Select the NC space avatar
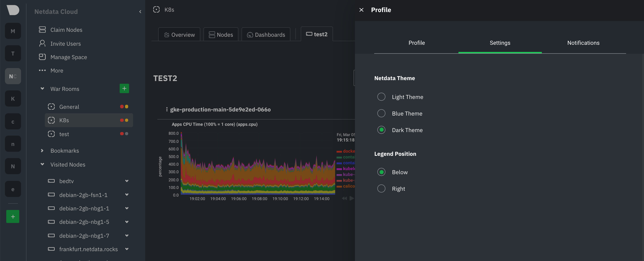This screenshot has height=261, width=644. tap(13, 76)
